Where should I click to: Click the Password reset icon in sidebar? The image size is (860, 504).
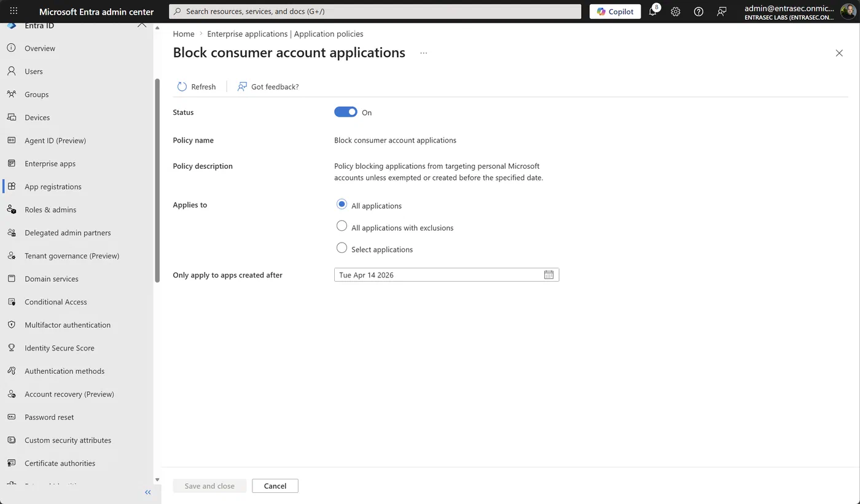tap(11, 417)
